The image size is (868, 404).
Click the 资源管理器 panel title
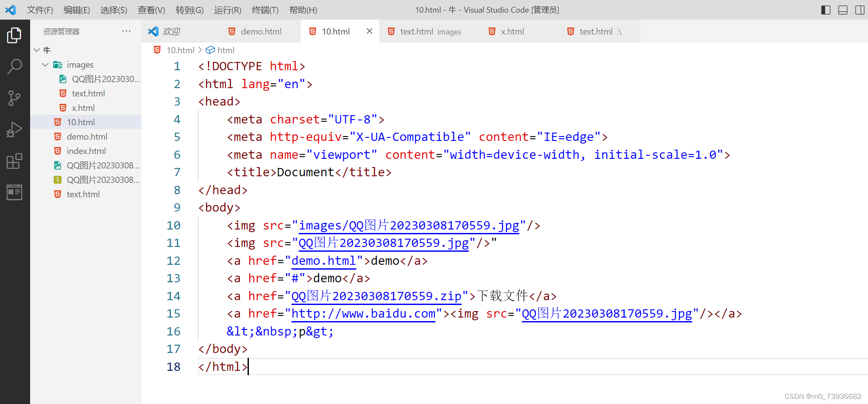pos(61,31)
